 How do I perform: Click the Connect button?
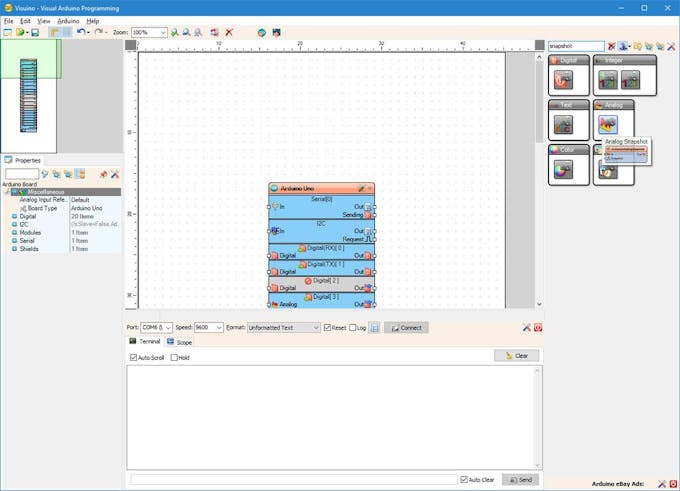(406, 327)
